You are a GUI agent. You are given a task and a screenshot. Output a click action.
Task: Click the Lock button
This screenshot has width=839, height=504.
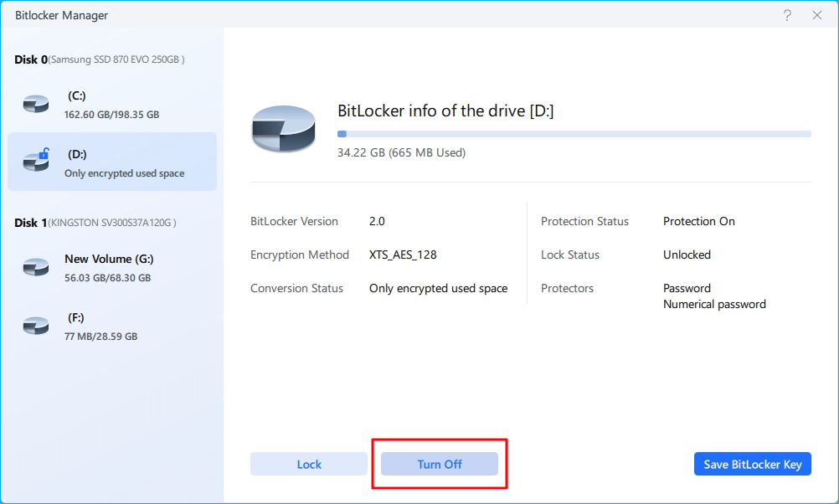[x=308, y=463]
